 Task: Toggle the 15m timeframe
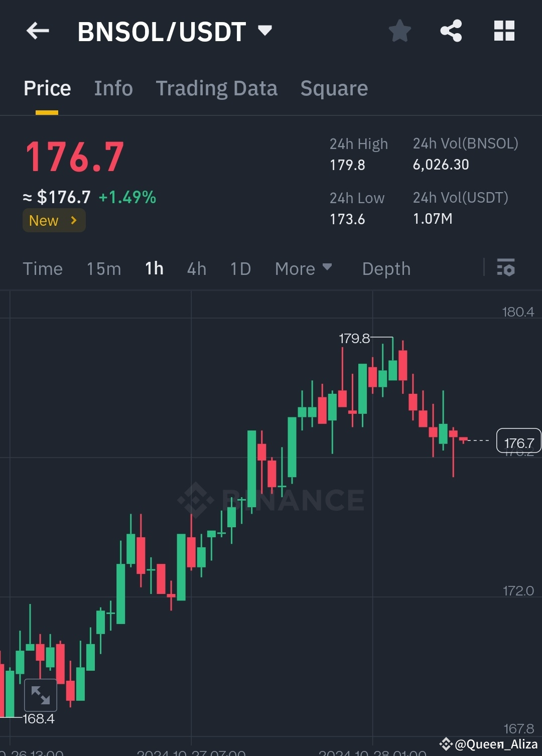103,269
